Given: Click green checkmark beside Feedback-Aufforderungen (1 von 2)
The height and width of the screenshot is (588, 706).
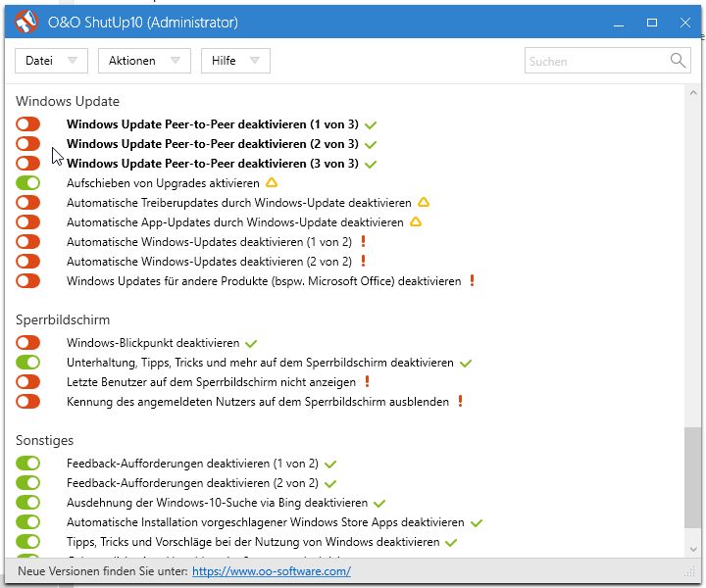Looking at the screenshot, I should (x=330, y=465).
